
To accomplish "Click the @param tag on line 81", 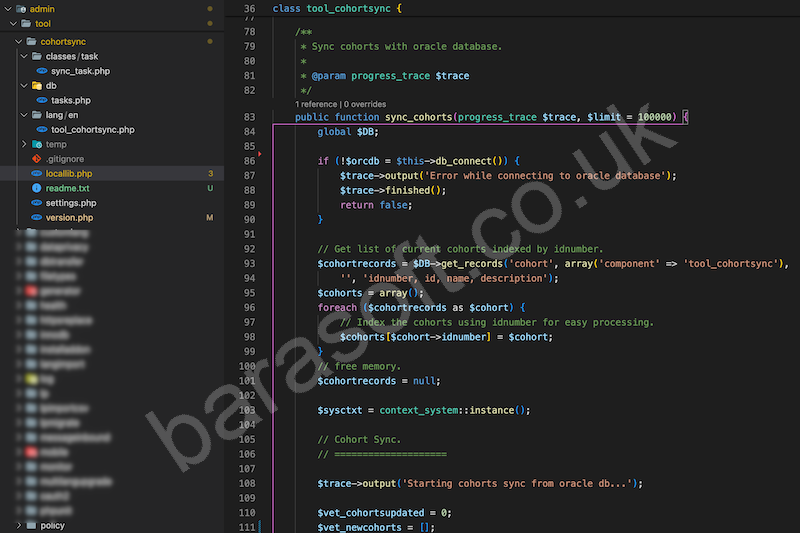I will click(329, 76).
